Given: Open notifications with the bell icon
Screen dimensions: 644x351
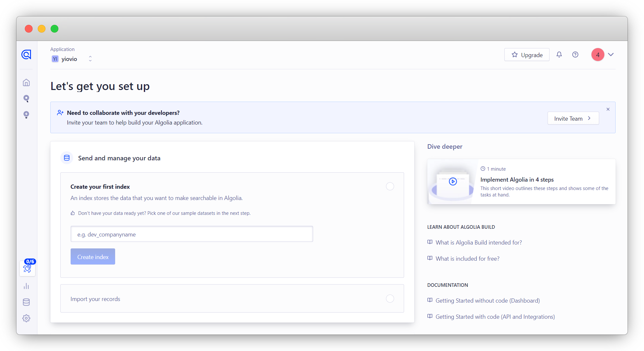Looking at the screenshot, I should (x=559, y=55).
